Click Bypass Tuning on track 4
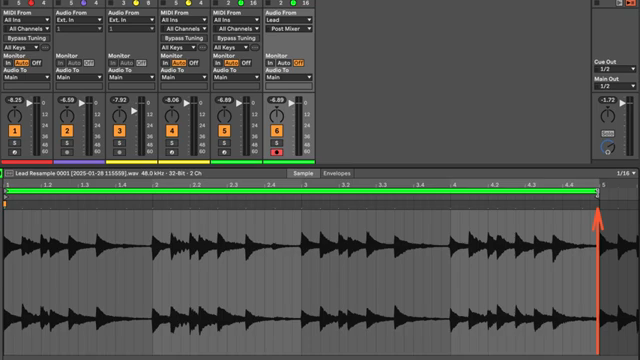Viewport: 640px width, 360px height. [184, 38]
